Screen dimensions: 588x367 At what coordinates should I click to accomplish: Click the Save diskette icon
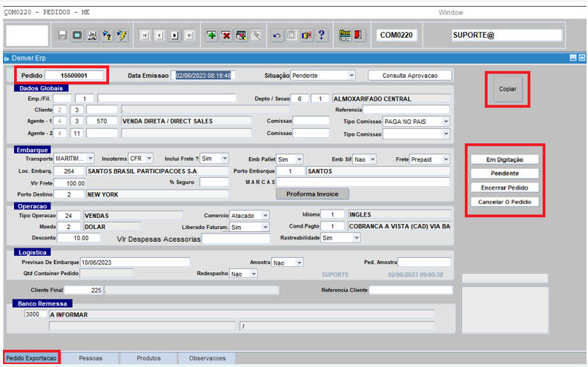62,36
